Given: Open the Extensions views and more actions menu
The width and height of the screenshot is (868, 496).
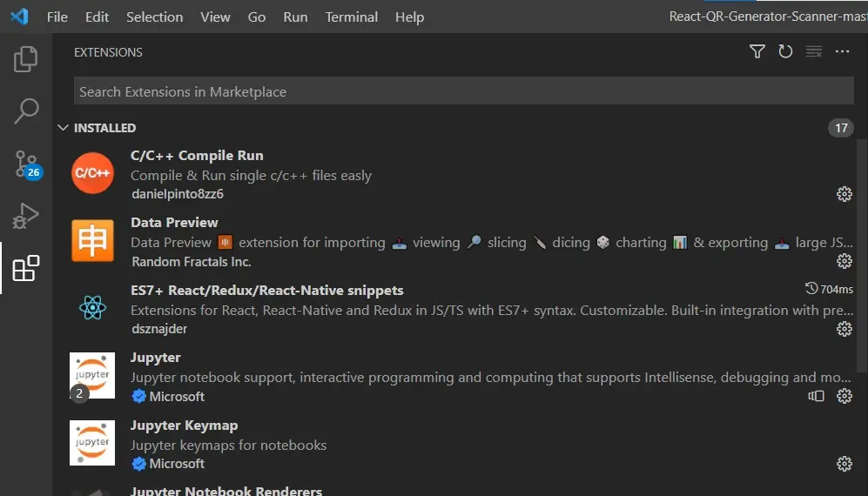Looking at the screenshot, I should [x=843, y=51].
